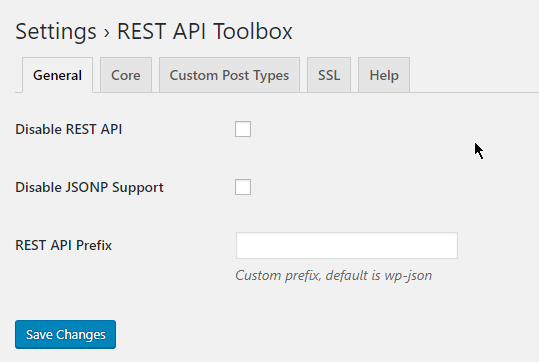Image resolution: width=539 pixels, height=362 pixels.
Task: Focus the REST API Prefix text field
Action: tap(347, 245)
